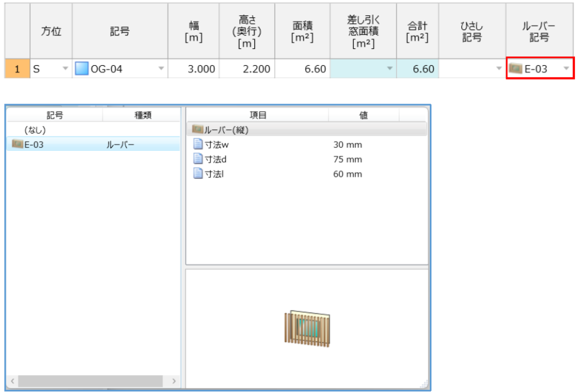
Task: Click the louver icon in ルーバー記号 cell
Action: pyautogui.click(x=515, y=69)
